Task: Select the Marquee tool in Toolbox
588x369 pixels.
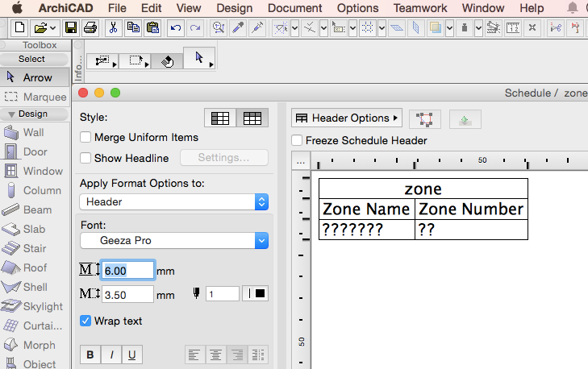Action: pyautogui.click(x=35, y=97)
